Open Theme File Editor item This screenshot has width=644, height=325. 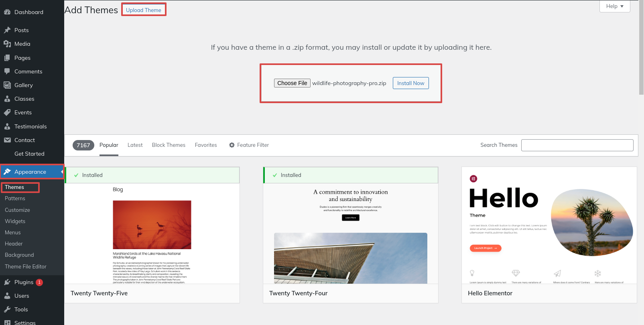[x=26, y=266]
